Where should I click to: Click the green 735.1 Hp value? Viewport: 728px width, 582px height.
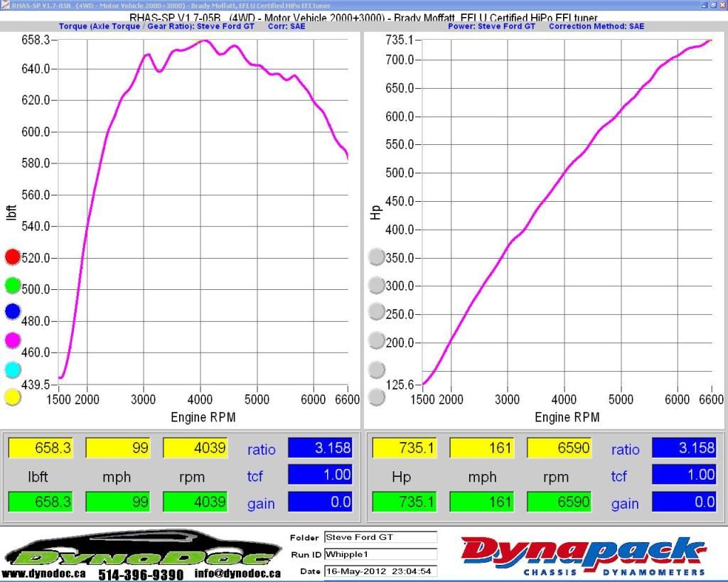coord(405,502)
